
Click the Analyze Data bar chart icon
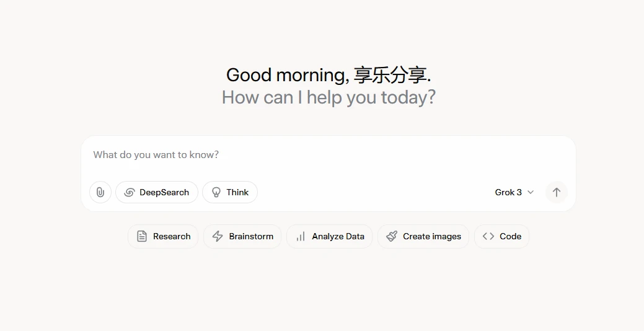click(301, 236)
